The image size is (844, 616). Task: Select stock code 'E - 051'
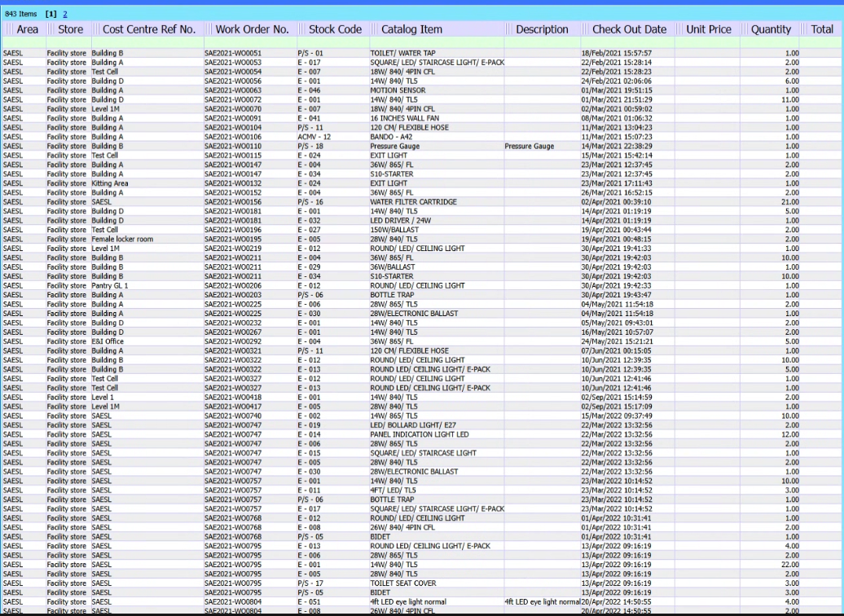point(309,602)
